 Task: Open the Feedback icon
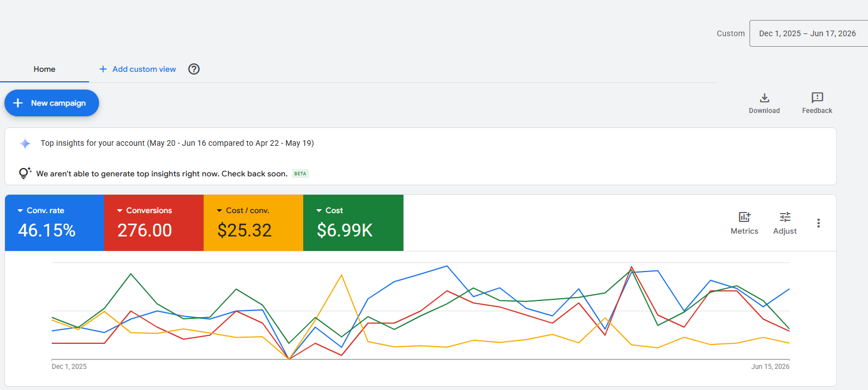(x=817, y=98)
